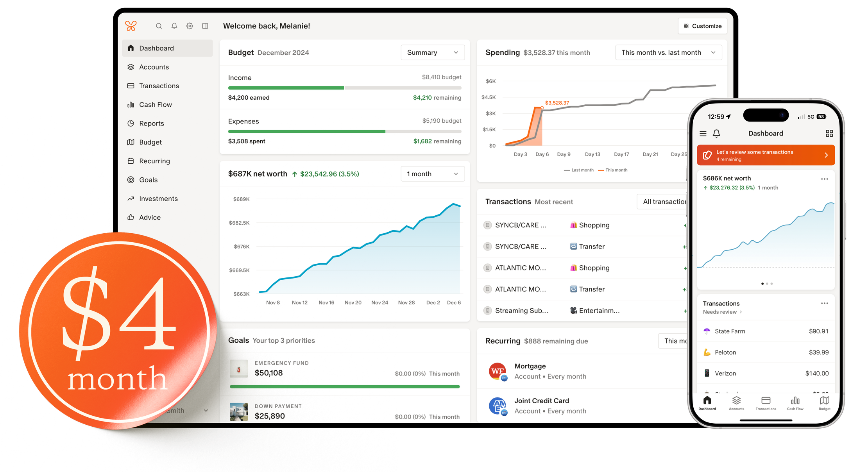Open hamburger menu on phone
868x472 pixels.
(x=703, y=134)
